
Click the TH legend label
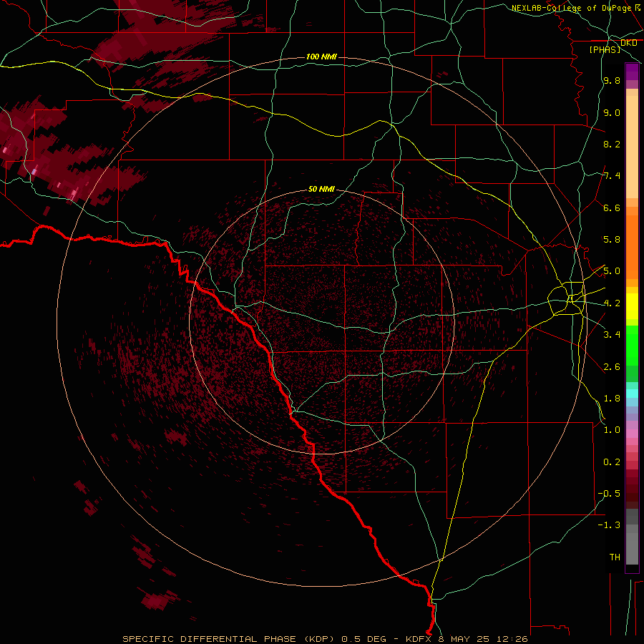pos(615,557)
